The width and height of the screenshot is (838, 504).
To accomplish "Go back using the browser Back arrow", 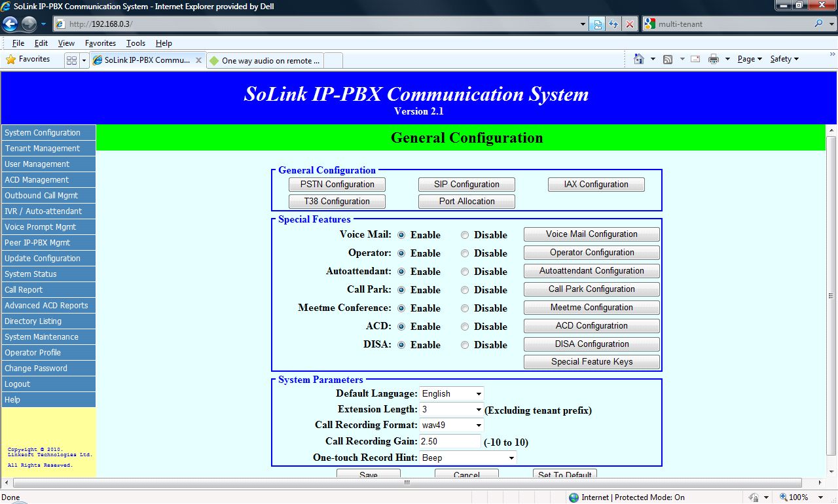I will (10, 24).
